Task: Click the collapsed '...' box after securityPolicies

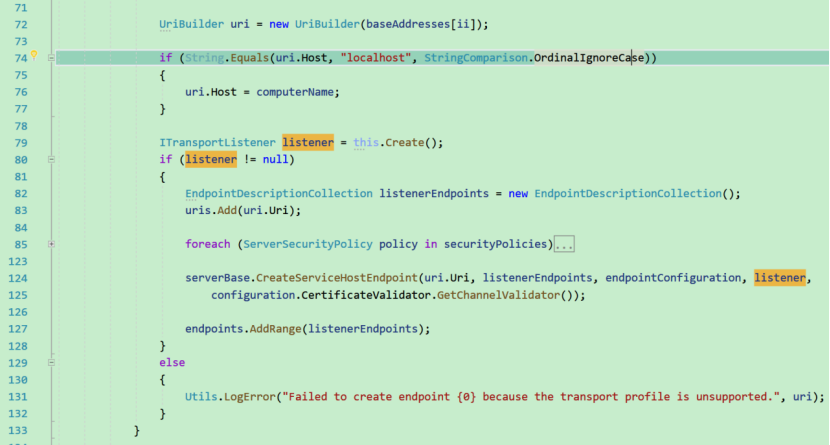Action: [x=564, y=244]
